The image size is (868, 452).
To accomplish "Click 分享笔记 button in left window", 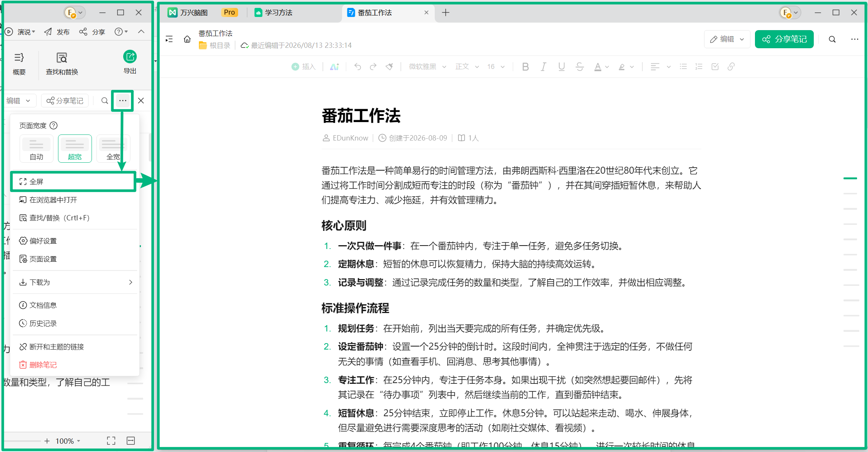I will point(65,101).
